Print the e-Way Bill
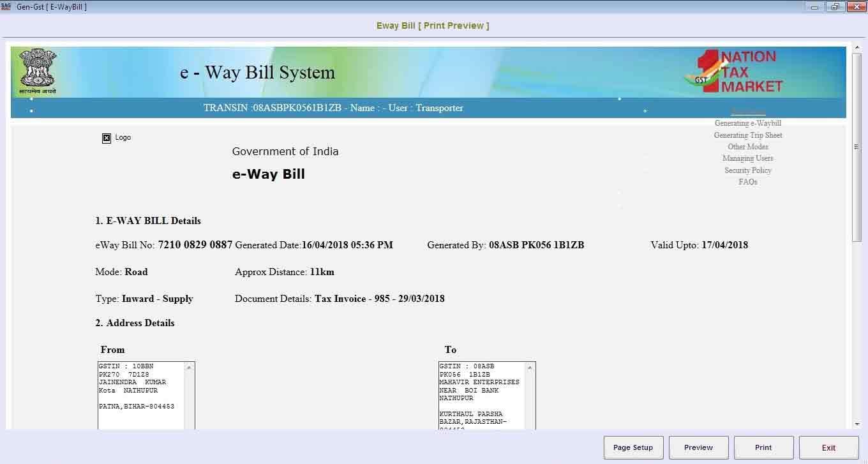The image size is (868, 464). coord(763,447)
